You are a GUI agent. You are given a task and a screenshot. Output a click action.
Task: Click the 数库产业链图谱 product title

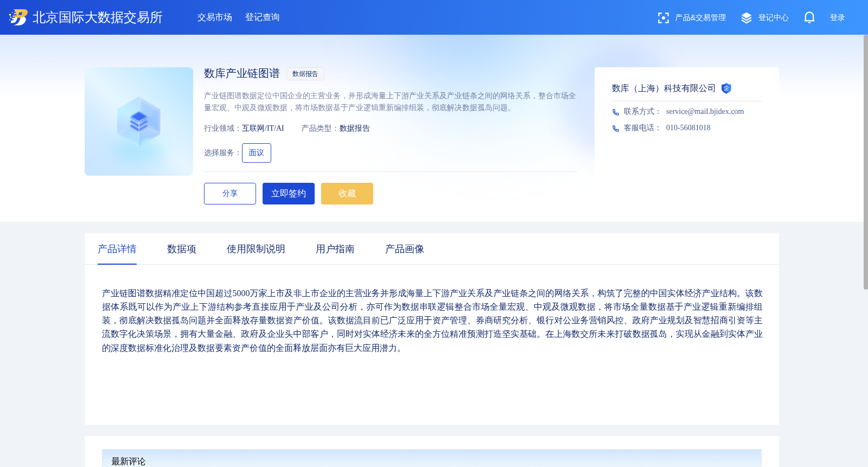(242, 73)
